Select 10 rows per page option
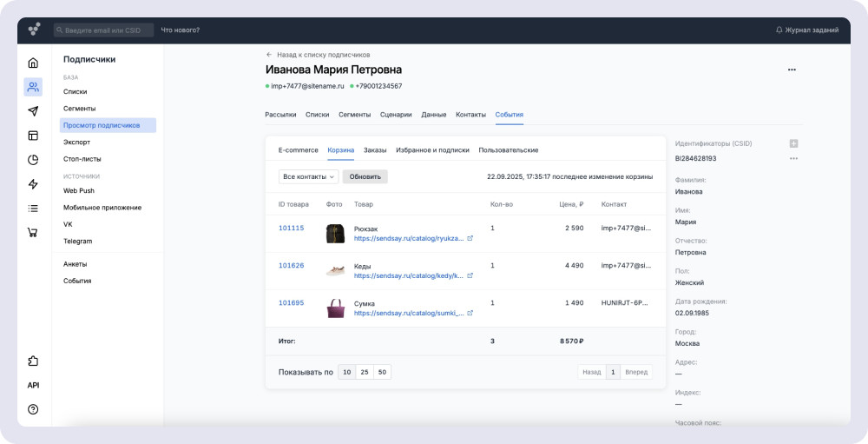 pos(346,372)
